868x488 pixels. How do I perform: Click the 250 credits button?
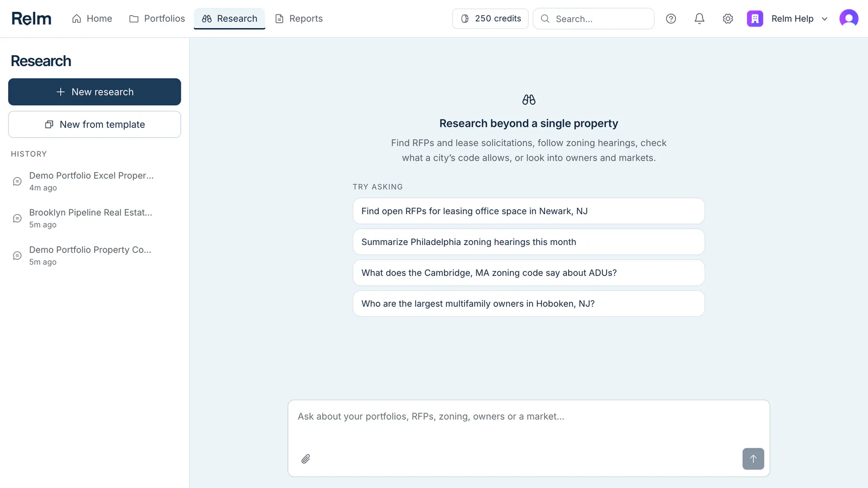(490, 19)
